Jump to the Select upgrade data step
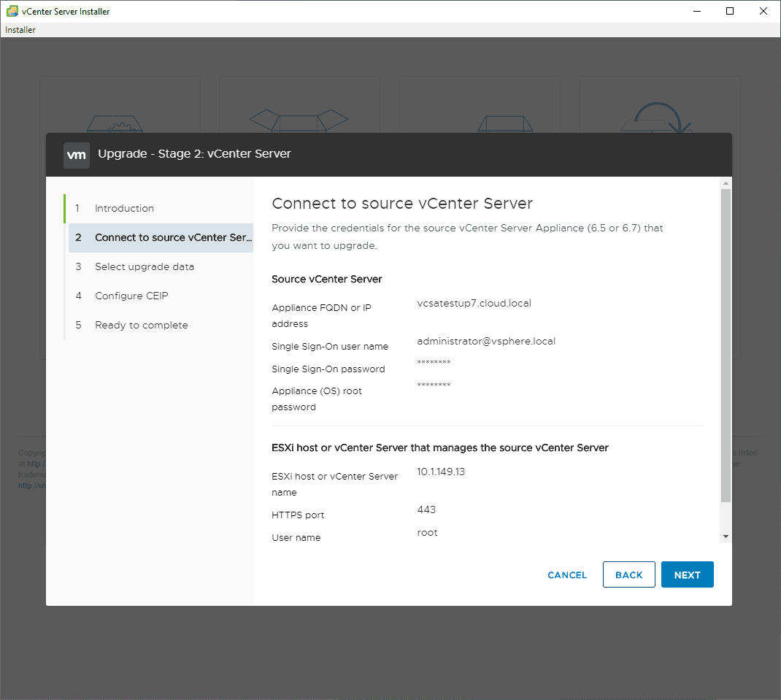This screenshot has width=781, height=700. pyautogui.click(x=145, y=266)
